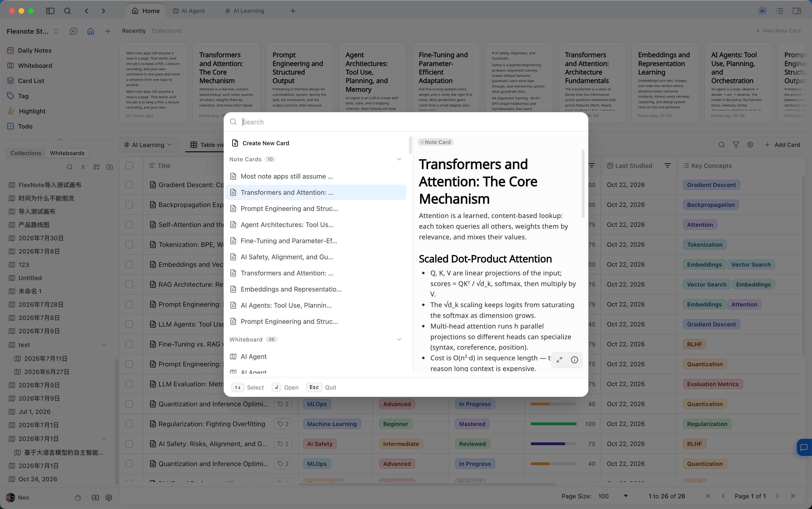Check the Regularization: Fighting Overfitting row checkbox
This screenshot has height=509, width=812.
click(129, 424)
